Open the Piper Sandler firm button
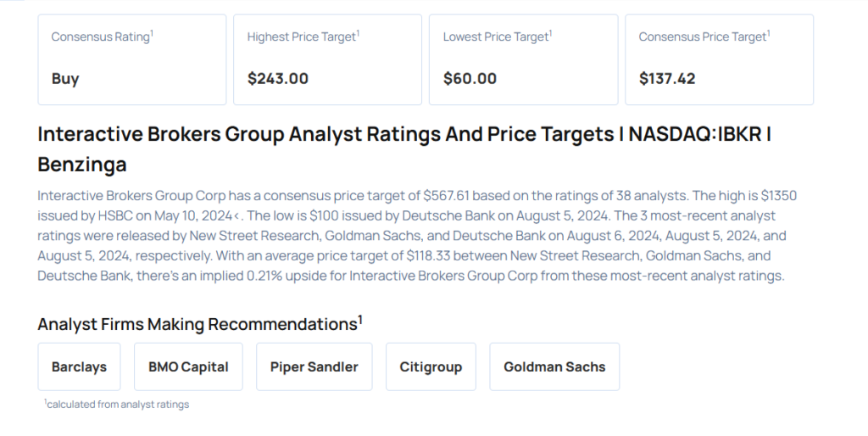The image size is (868, 436). (x=314, y=366)
